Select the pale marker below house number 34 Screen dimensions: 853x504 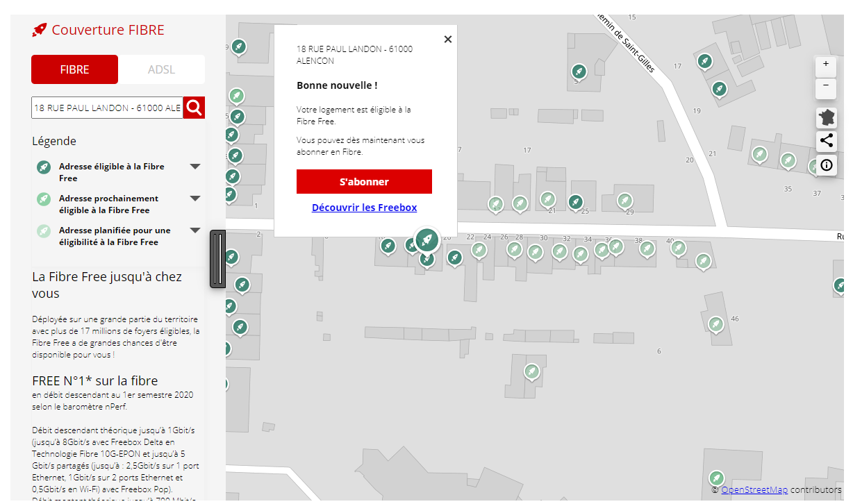(x=580, y=255)
